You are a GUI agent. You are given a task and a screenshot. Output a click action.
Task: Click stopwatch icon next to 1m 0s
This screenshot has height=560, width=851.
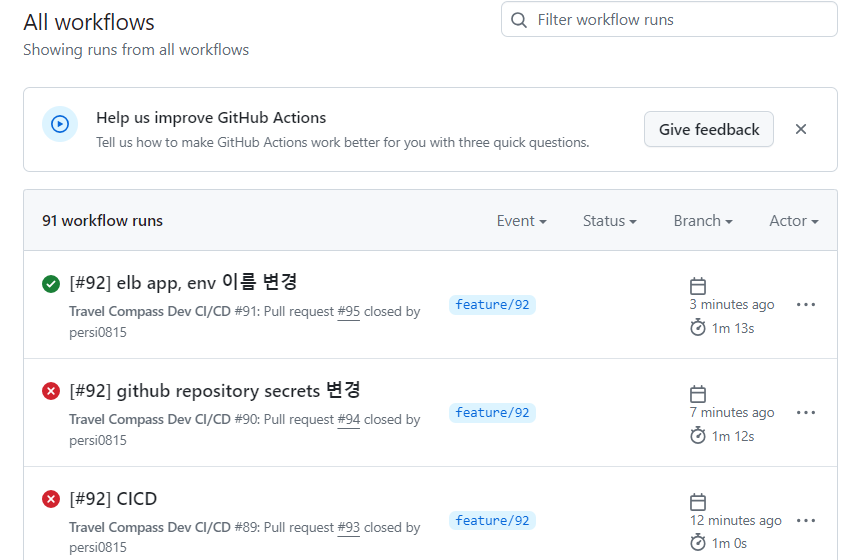[x=698, y=542]
